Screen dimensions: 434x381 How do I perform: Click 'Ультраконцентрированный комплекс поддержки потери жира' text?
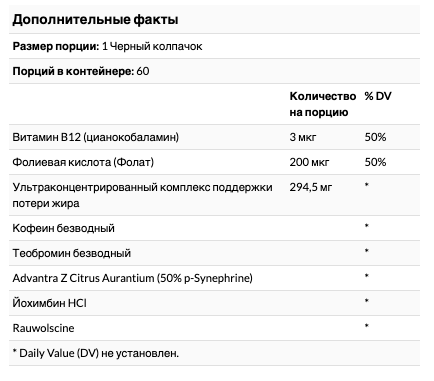point(142,195)
